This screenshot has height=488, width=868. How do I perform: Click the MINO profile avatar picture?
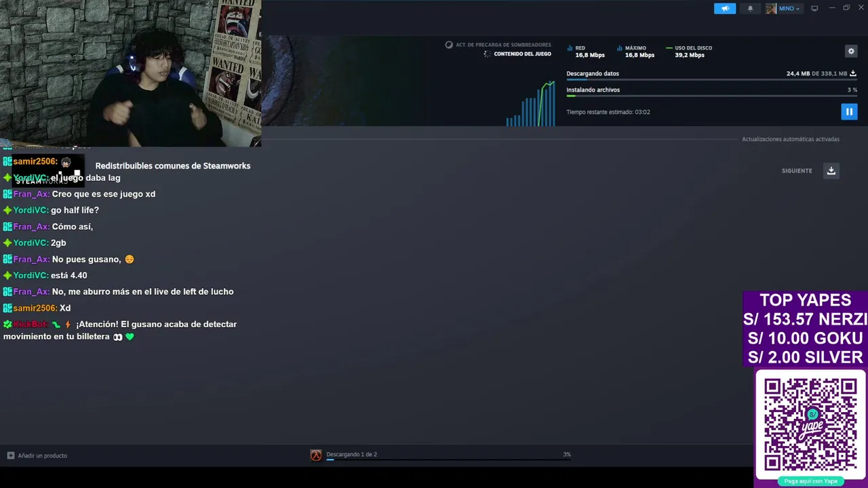coord(771,8)
